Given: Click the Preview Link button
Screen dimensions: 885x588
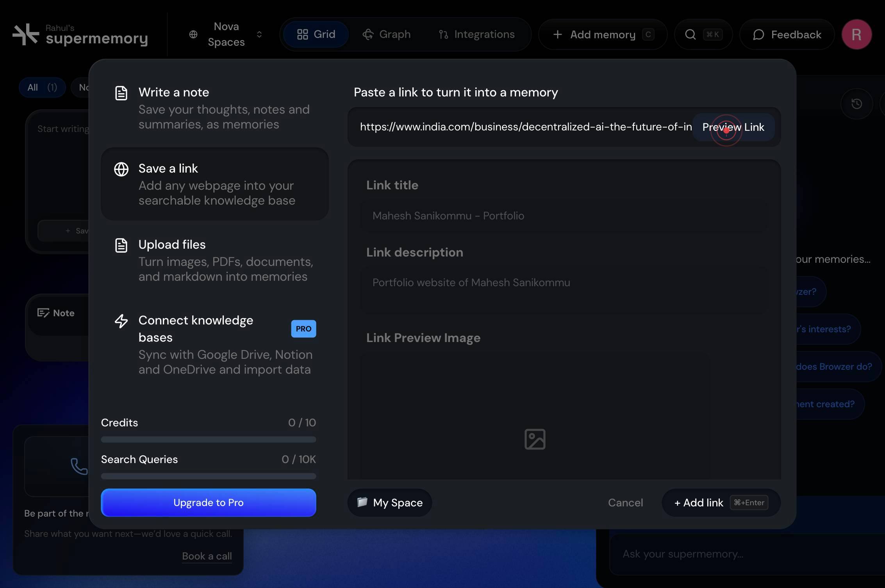Looking at the screenshot, I should [x=733, y=127].
